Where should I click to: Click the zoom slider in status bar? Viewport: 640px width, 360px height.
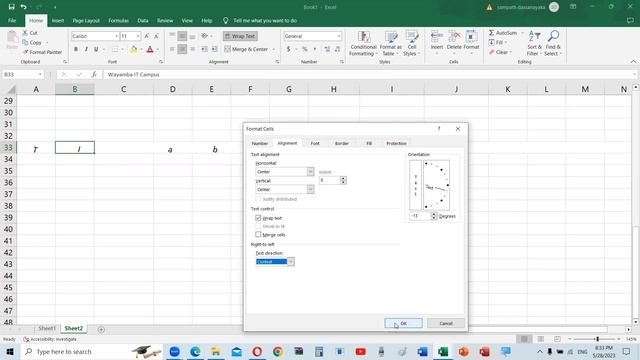point(597,339)
